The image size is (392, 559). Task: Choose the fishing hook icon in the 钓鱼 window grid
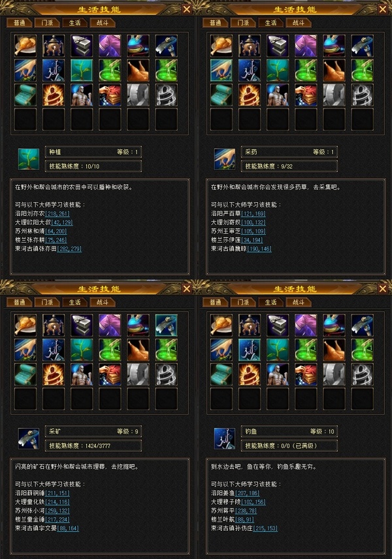tap(250, 350)
